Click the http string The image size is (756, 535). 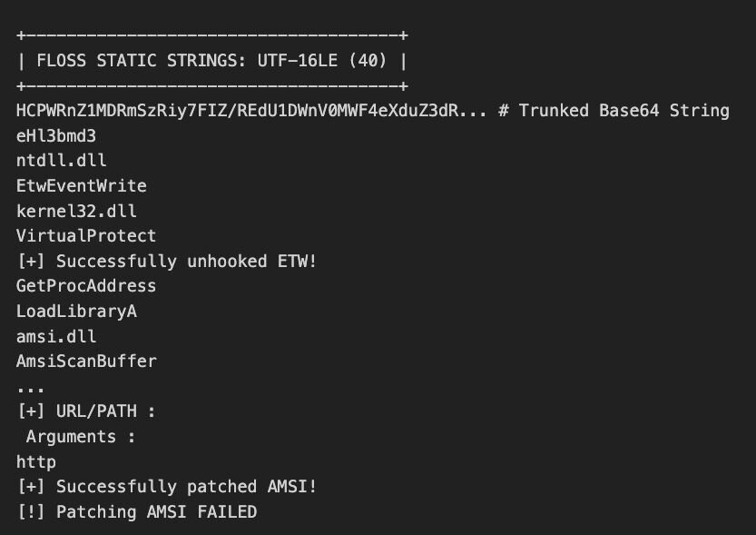(36, 461)
